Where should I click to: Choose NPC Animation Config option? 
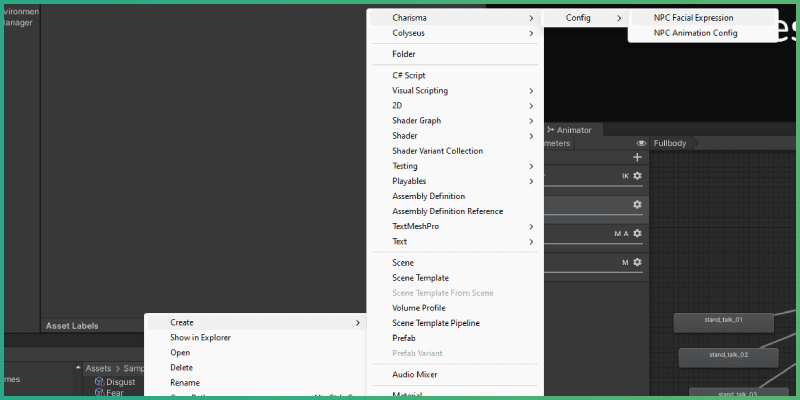[x=695, y=33]
